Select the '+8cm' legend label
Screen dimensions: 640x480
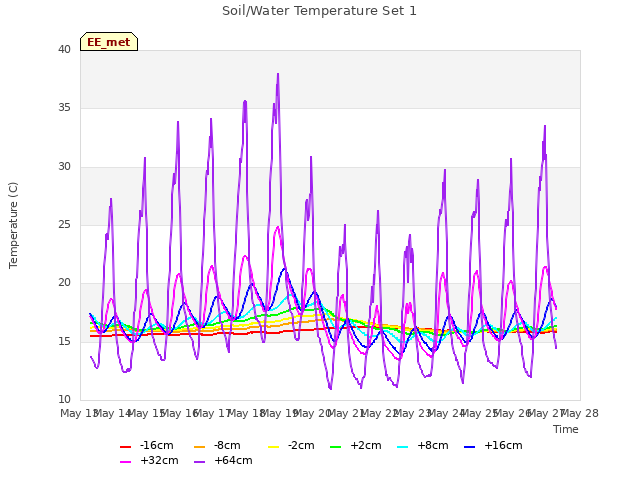click(x=433, y=445)
